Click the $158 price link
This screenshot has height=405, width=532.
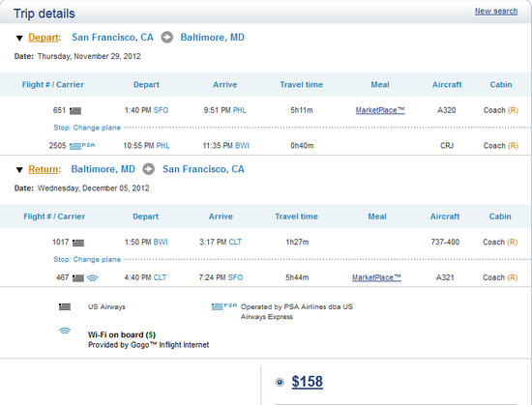(x=307, y=382)
